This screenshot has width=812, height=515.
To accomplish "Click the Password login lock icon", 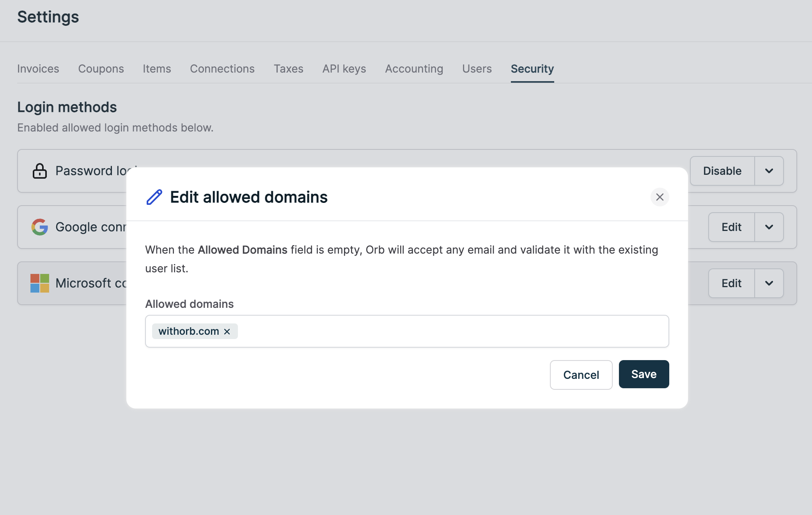I will pos(39,171).
